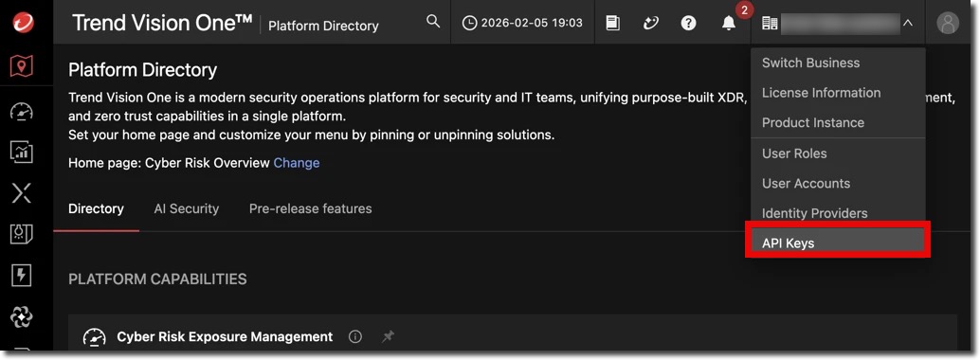Viewport: 980px width, 360px height.
Task: Collapse the business account dropdown chevron
Action: click(x=908, y=23)
